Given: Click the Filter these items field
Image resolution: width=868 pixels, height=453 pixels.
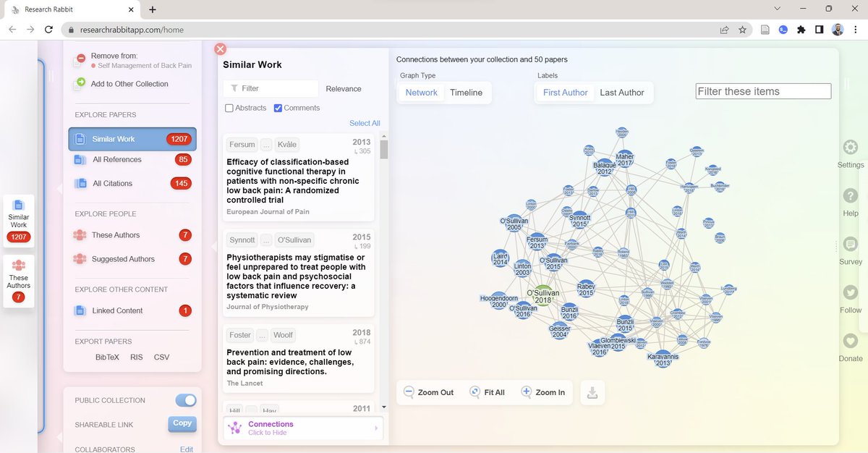Looking at the screenshot, I should click(x=763, y=91).
